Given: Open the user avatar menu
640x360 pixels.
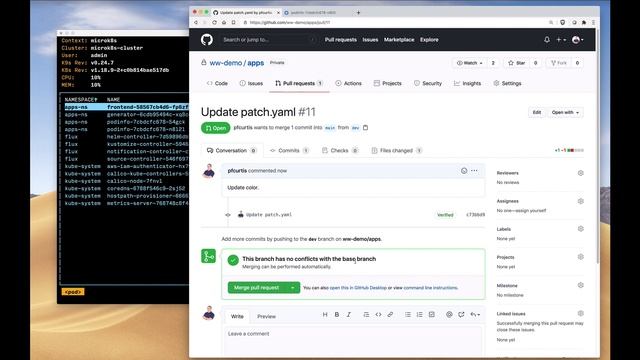Looking at the screenshot, I should 578,40.
